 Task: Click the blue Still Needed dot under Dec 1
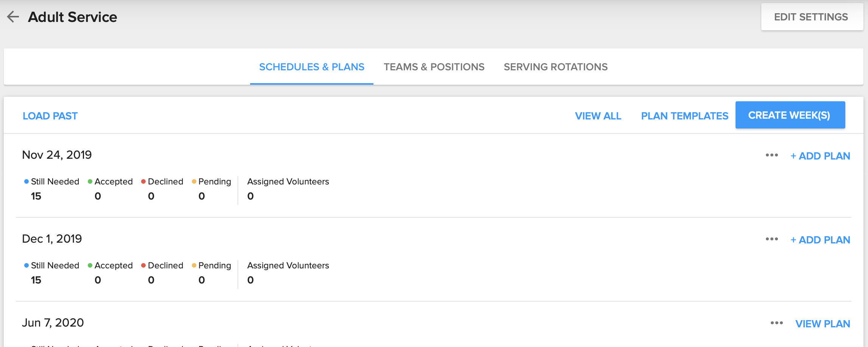[26, 265]
